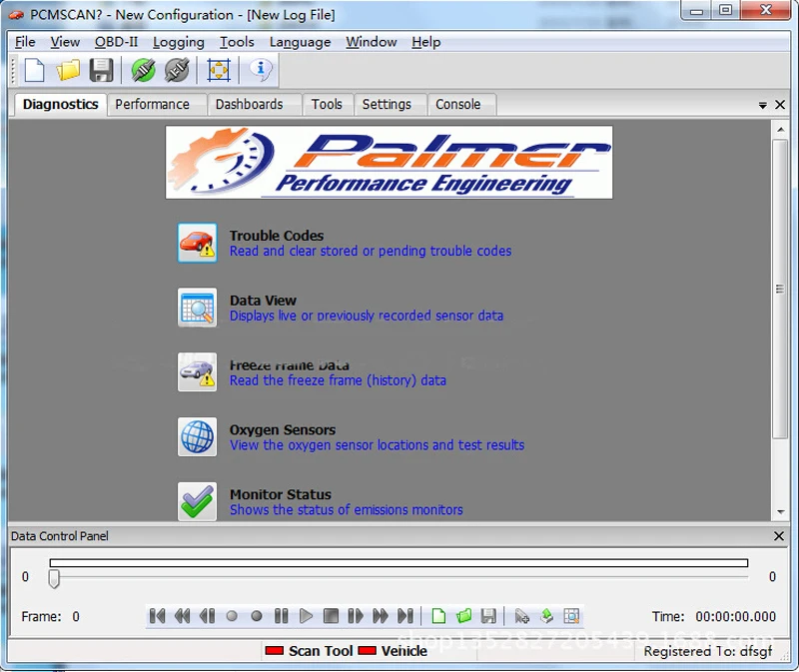Step forward one frame
Screen dimensions: 799x672
pyautogui.click(x=356, y=616)
